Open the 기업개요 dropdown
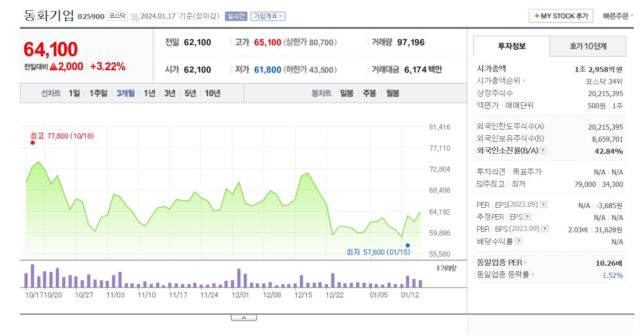Image resolution: width=644 pixels, height=335 pixels. 268,16
